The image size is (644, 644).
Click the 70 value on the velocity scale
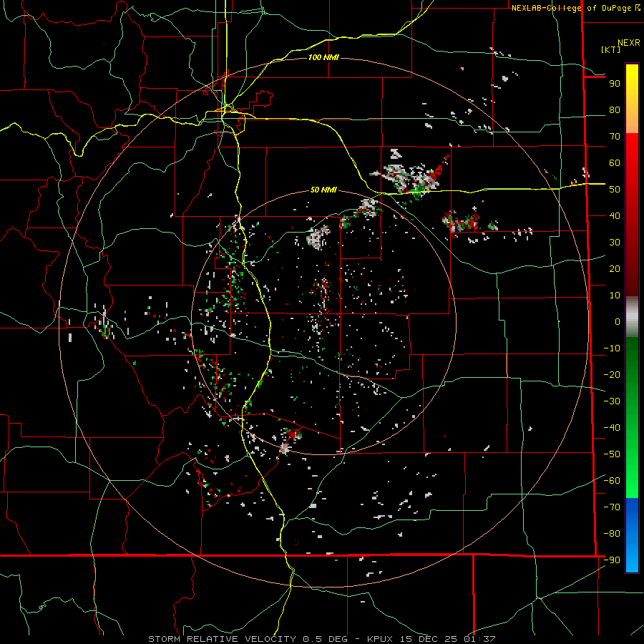coord(615,137)
